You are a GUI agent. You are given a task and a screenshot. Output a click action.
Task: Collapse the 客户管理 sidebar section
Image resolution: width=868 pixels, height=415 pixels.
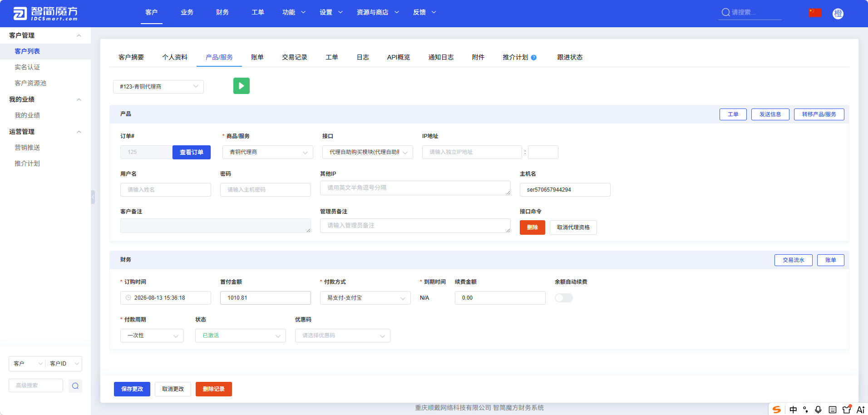[x=79, y=35]
